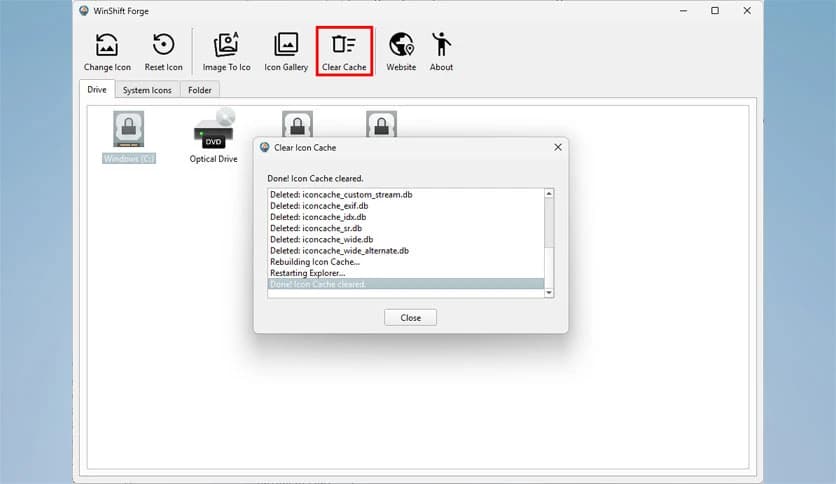
Task: Click the 'Windows (C:)' drive label
Action: pyautogui.click(x=128, y=159)
